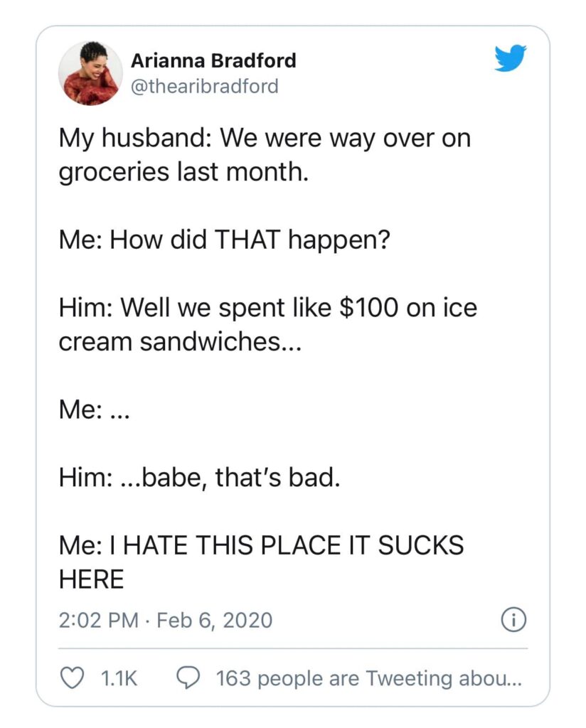586x728 pixels.
Task: Click the Arianna Bradford display name
Action: (x=213, y=61)
